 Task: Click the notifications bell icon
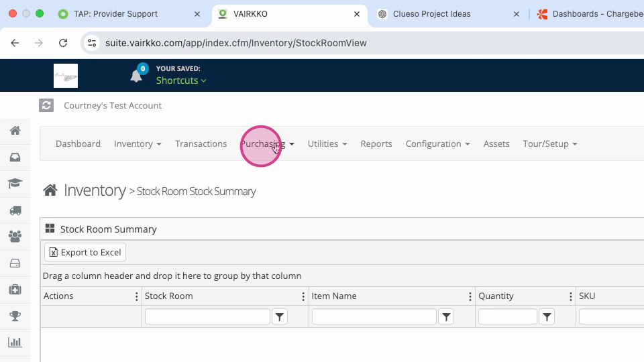(136, 76)
